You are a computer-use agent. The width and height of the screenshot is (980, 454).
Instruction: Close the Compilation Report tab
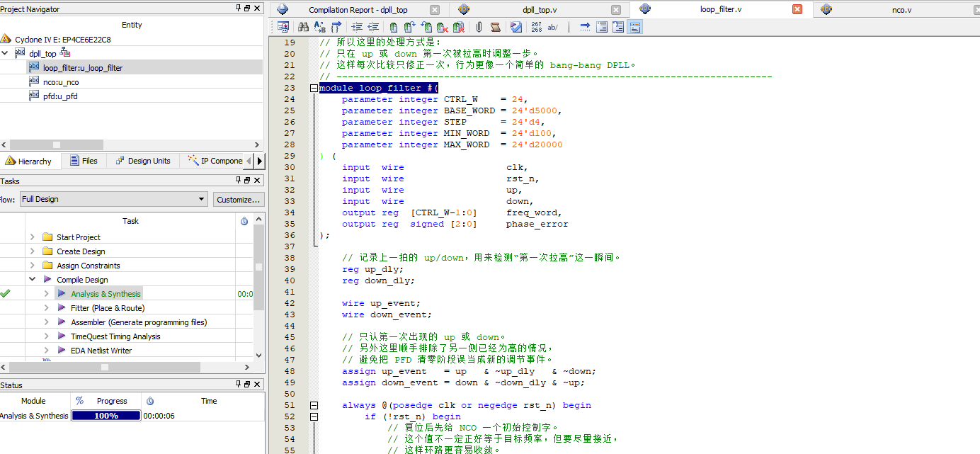tap(435, 10)
